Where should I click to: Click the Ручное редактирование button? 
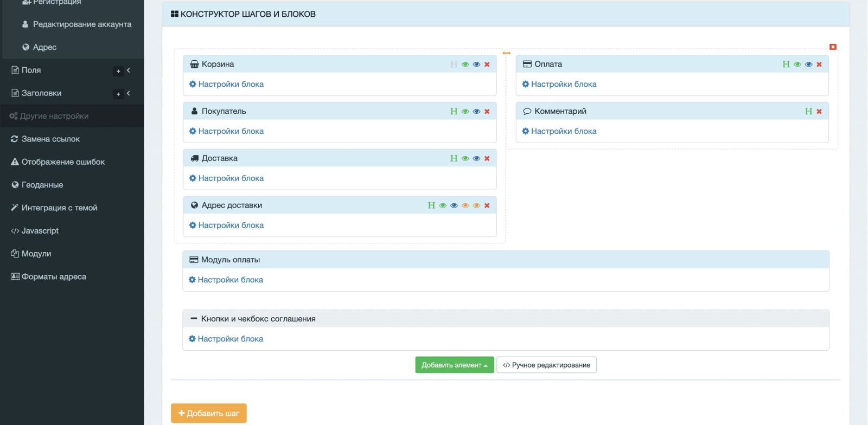click(546, 365)
